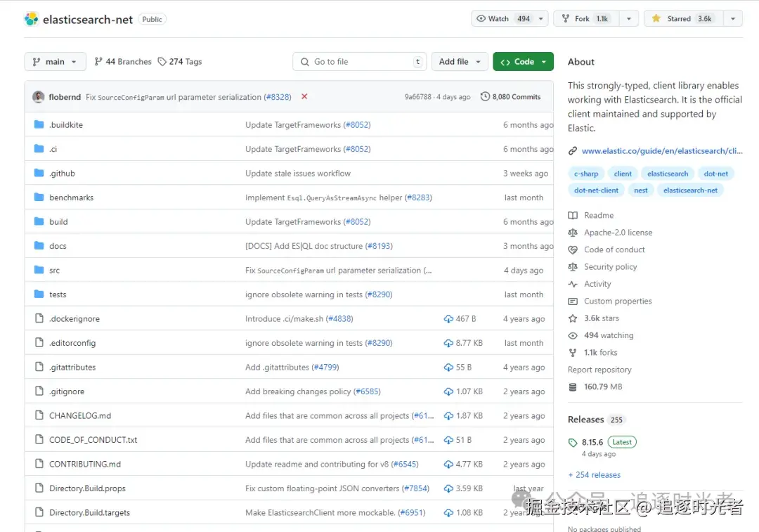Open the Watch notifications dropdown
Viewport: 759px width, 532px height.
[510, 18]
